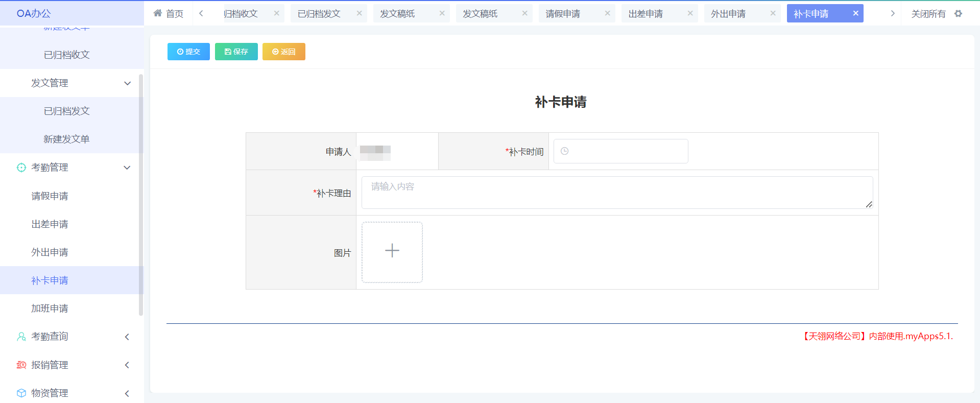This screenshot has width=980, height=403.
Task: Collapse the 发文管理 menu section
Action: 127,83
